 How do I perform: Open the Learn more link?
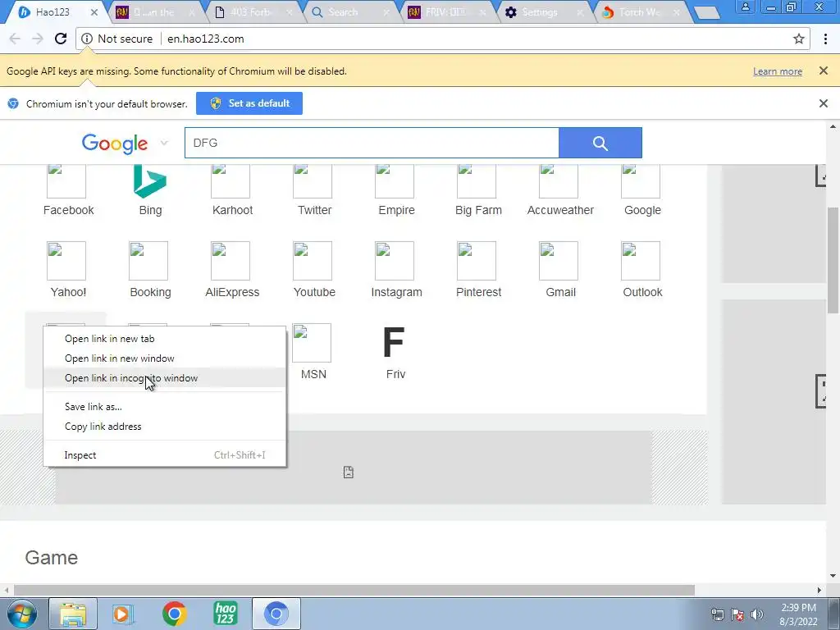click(x=778, y=71)
